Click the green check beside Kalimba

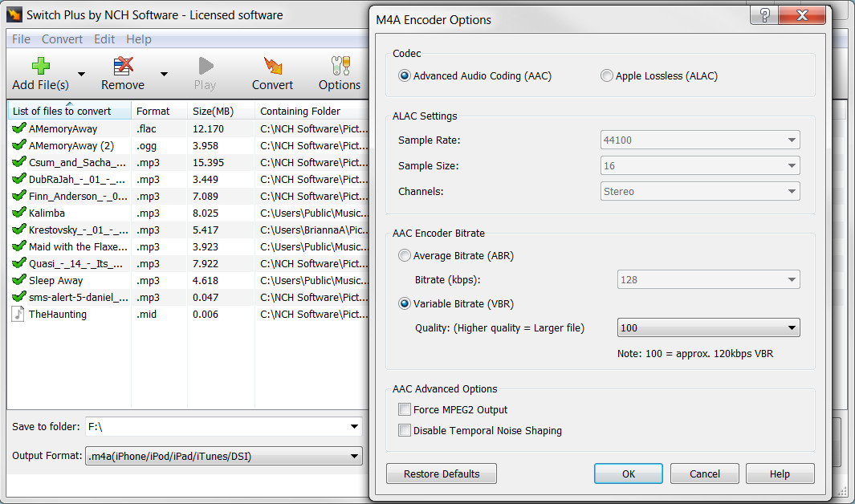tap(18, 213)
